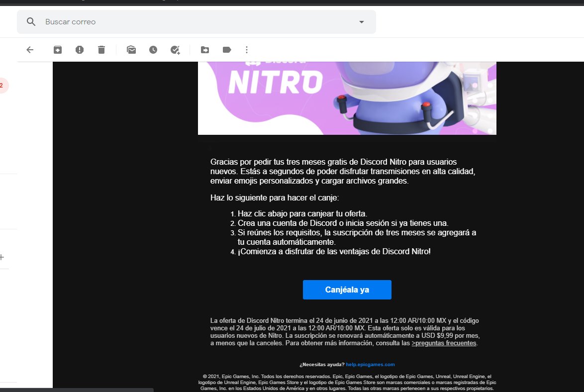Viewport: 584px width, 392px height.
Task: Open the search options dropdown arrow
Action: tap(361, 22)
